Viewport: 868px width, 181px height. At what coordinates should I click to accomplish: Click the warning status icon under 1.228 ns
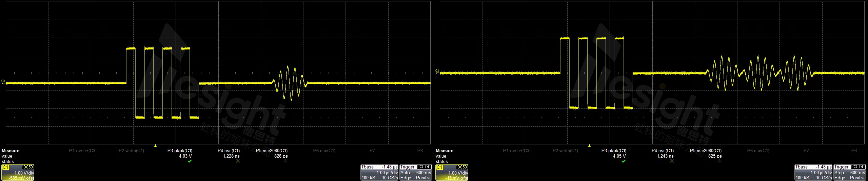tap(238, 161)
